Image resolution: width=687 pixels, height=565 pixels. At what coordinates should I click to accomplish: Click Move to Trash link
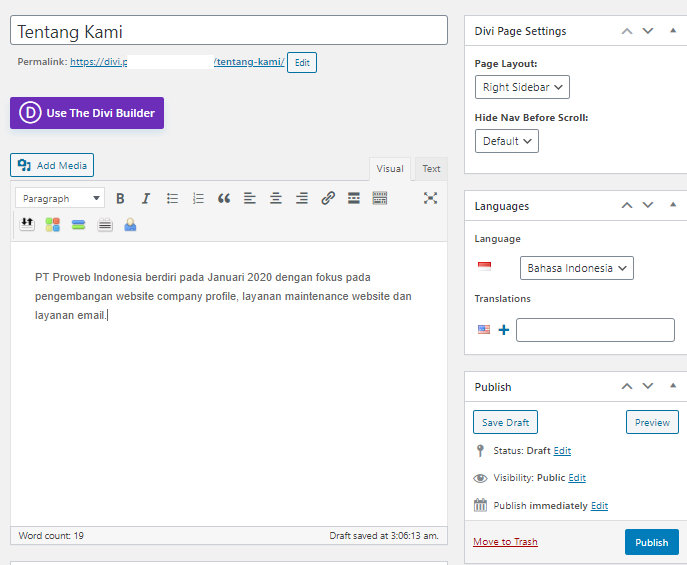[505, 542]
